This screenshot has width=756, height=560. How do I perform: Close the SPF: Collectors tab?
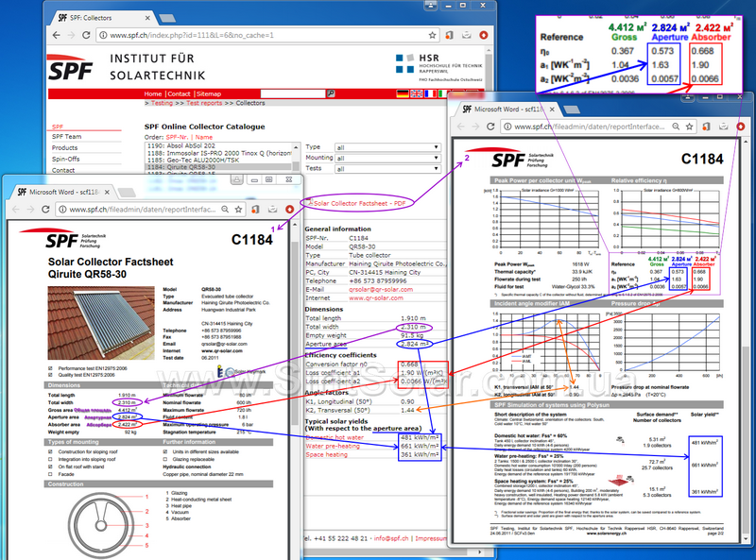point(147,18)
